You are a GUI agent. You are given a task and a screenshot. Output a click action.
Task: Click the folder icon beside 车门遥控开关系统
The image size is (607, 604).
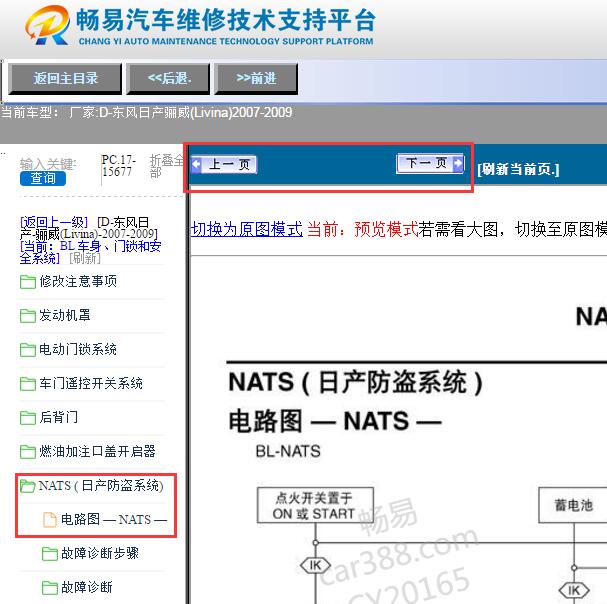(x=28, y=384)
